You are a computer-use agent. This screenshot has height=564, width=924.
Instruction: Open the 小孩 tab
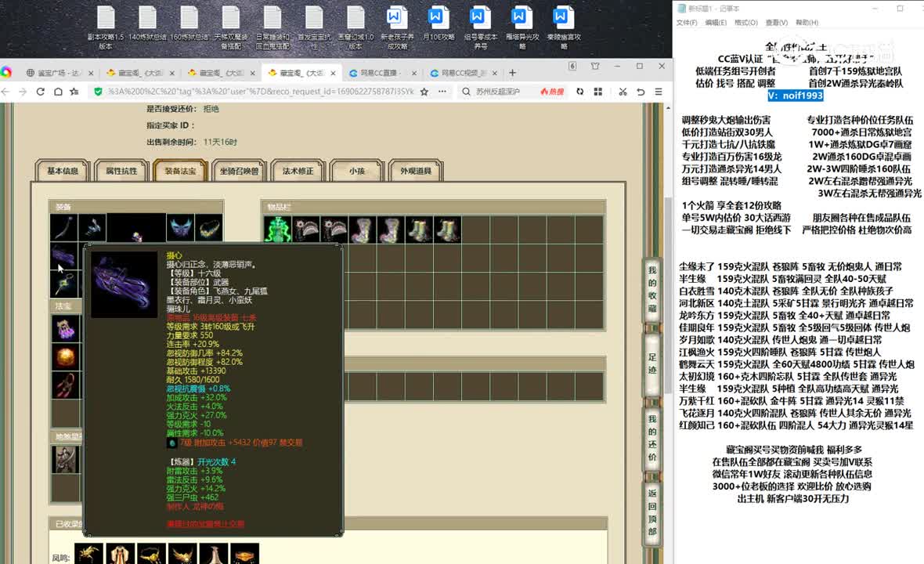(357, 171)
